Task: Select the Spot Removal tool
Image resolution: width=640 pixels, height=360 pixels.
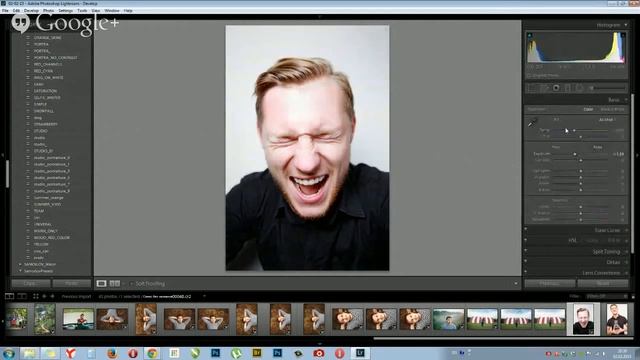Action: tap(544, 88)
